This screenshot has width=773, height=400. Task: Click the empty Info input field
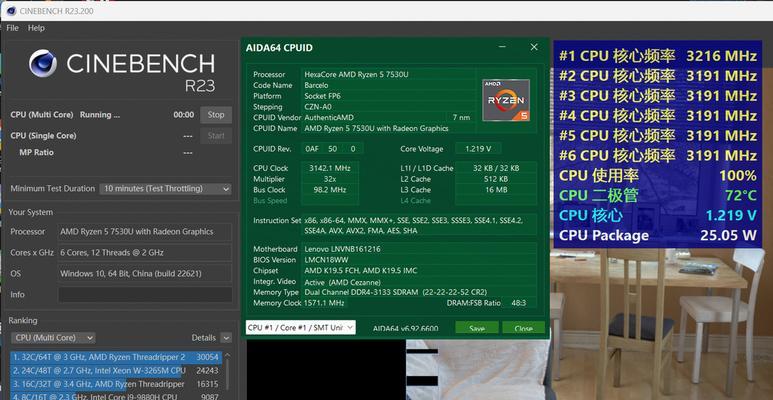click(x=144, y=294)
